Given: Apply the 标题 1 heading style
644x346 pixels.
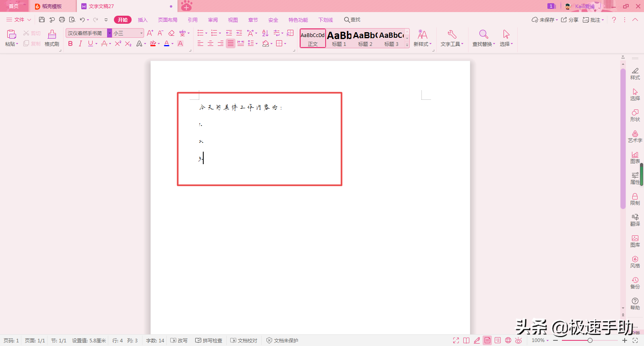Looking at the screenshot, I should pos(339,38).
